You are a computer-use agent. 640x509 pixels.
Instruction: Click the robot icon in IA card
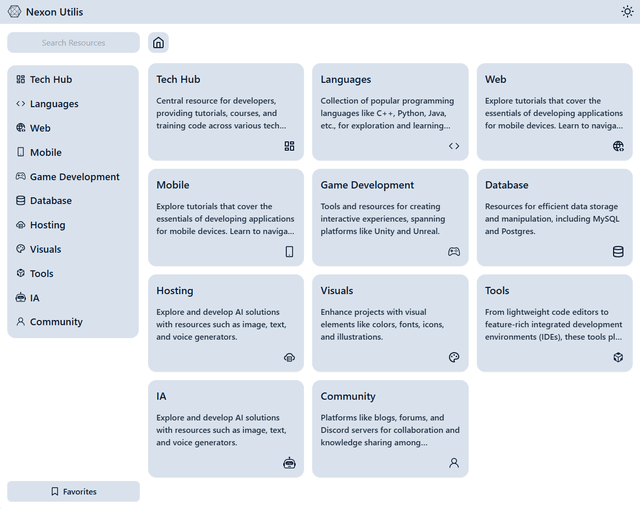289,463
